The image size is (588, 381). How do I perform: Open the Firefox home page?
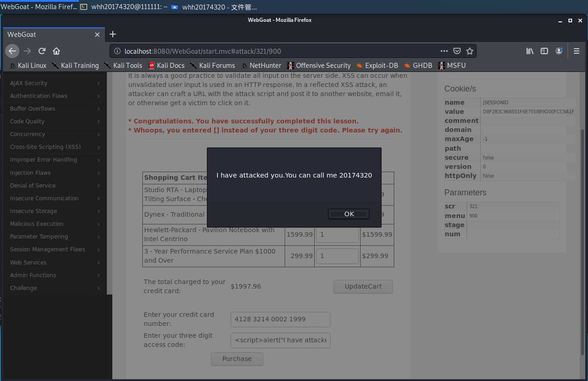(x=56, y=51)
